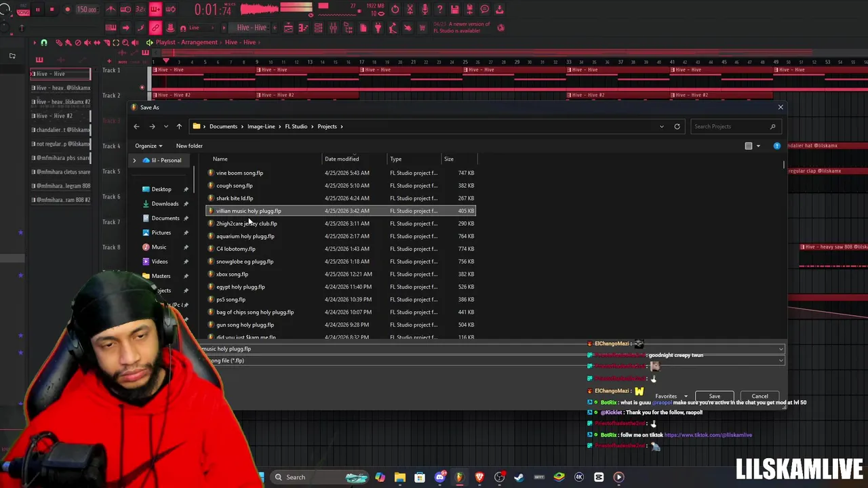Click Documents breadcrumb in address bar
This screenshot has width=868, height=488.
click(x=223, y=126)
